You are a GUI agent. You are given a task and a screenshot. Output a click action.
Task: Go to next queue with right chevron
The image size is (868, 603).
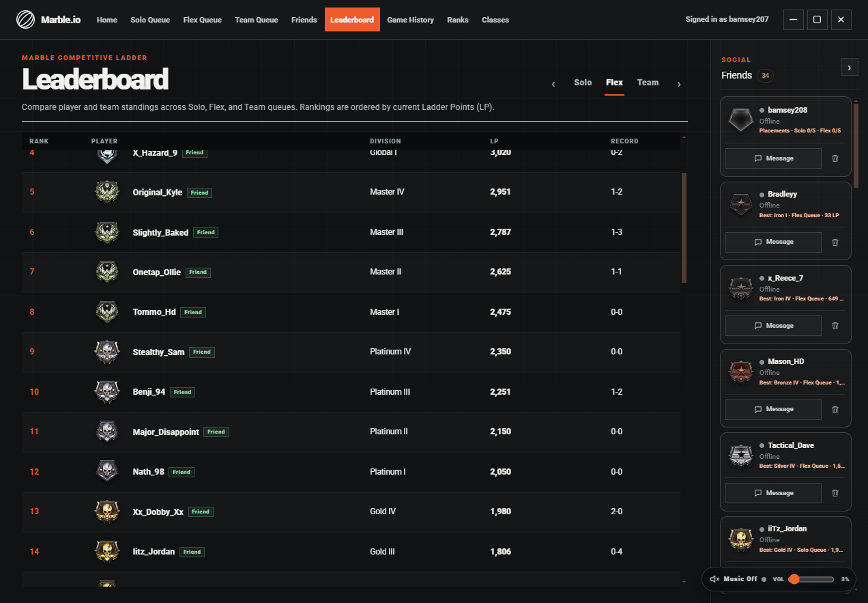coord(679,84)
